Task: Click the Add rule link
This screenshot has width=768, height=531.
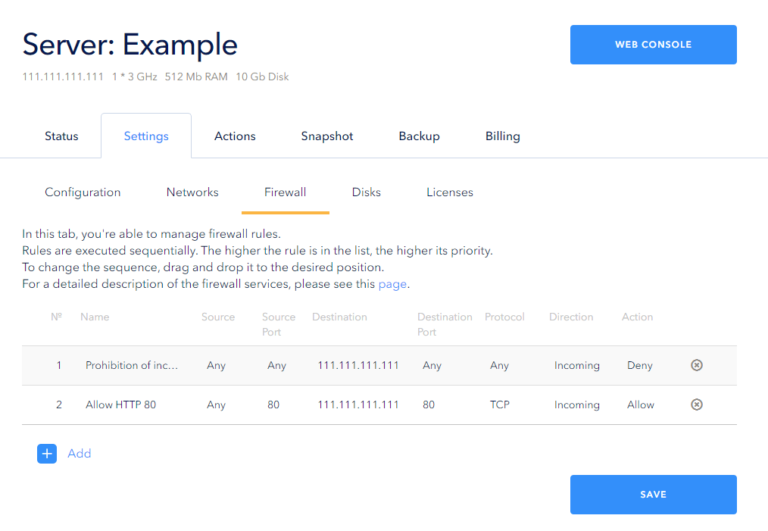Action: pos(79,453)
